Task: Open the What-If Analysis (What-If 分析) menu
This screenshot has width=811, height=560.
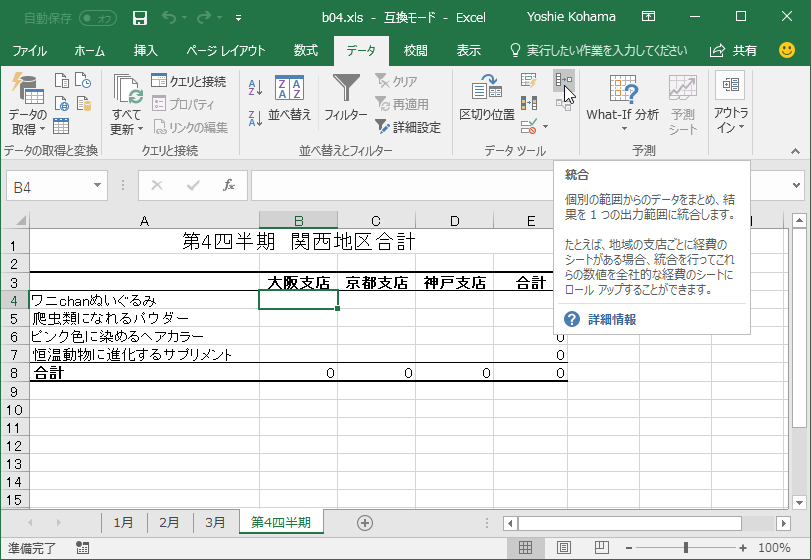Action: coord(623,103)
